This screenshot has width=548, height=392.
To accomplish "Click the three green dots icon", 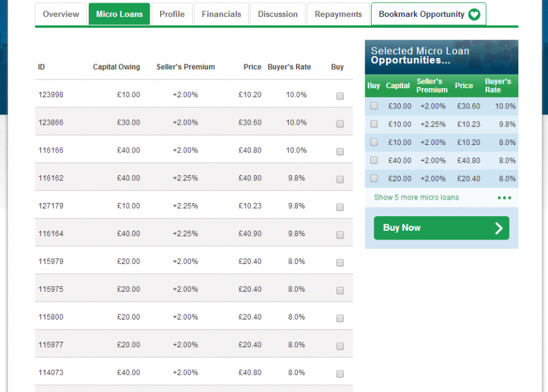I will point(505,197).
